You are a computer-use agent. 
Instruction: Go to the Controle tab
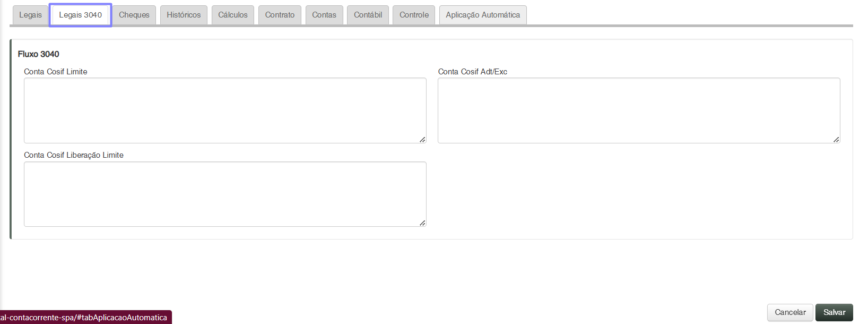414,15
